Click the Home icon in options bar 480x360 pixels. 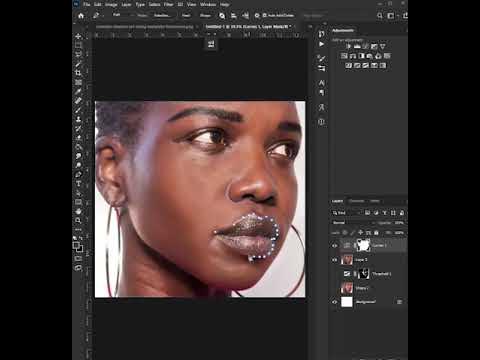81,15
